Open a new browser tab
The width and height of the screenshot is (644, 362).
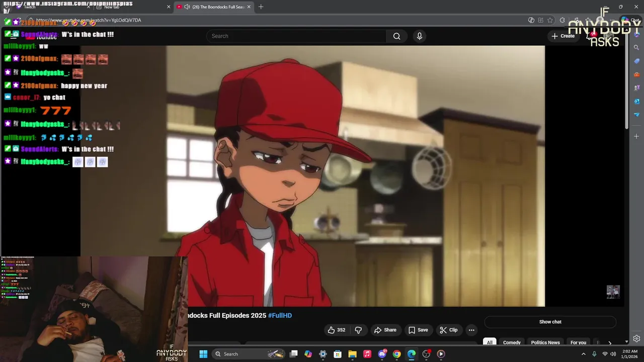[x=261, y=7]
